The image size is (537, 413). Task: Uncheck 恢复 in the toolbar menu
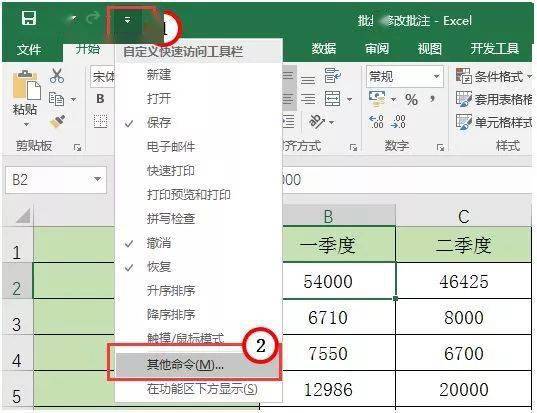pos(199,266)
